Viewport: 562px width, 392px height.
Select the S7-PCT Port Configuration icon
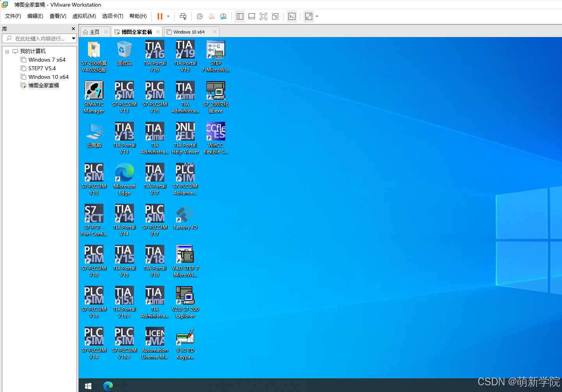pos(94,220)
